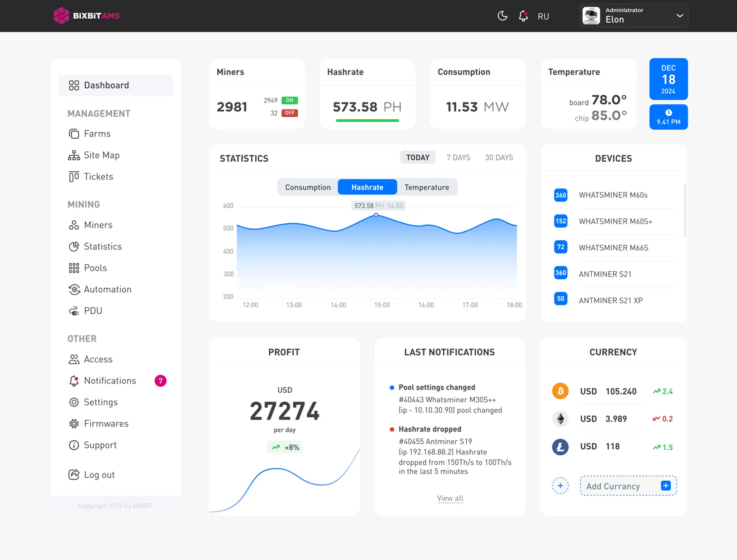Click the Automation gear icon
This screenshot has height=560, width=737.
tap(74, 290)
